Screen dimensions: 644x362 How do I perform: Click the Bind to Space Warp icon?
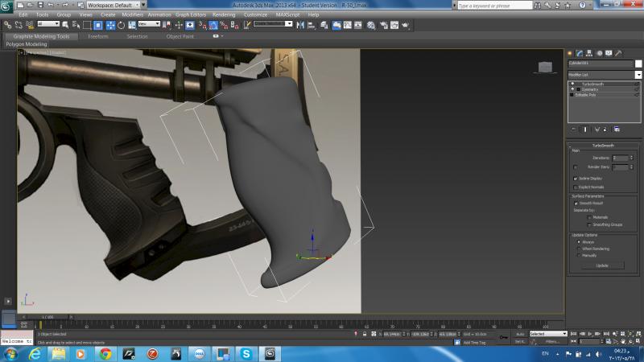pos(30,25)
